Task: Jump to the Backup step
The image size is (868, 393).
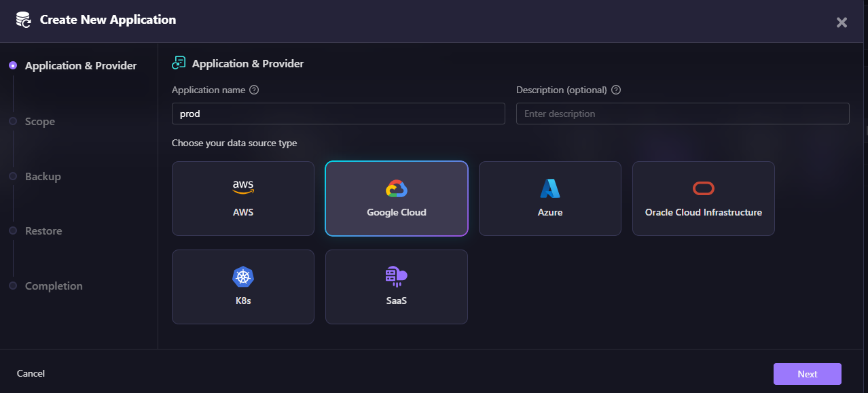Action: tap(43, 177)
